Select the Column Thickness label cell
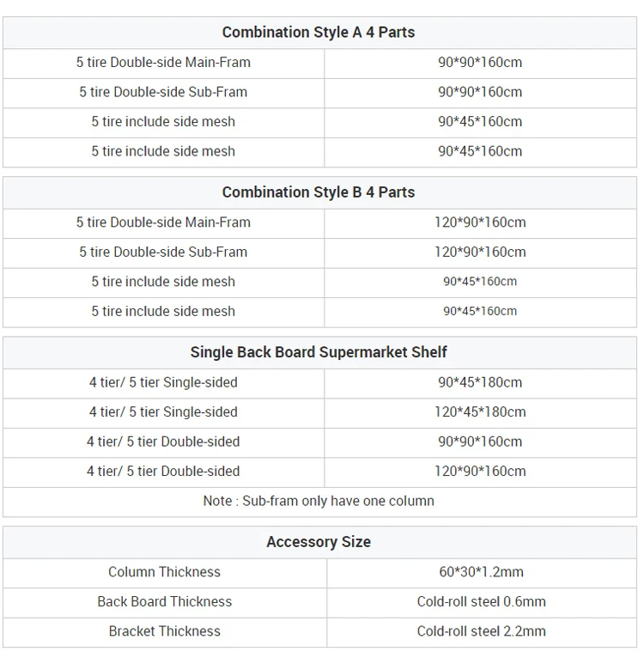Viewport: 644px width, 670px height. [x=164, y=572]
